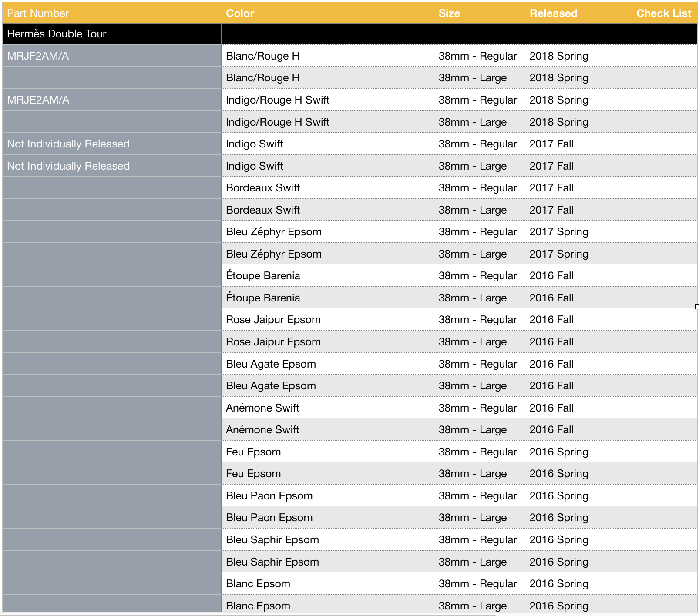Click Étoupe Barenia in the Large row

point(263,298)
